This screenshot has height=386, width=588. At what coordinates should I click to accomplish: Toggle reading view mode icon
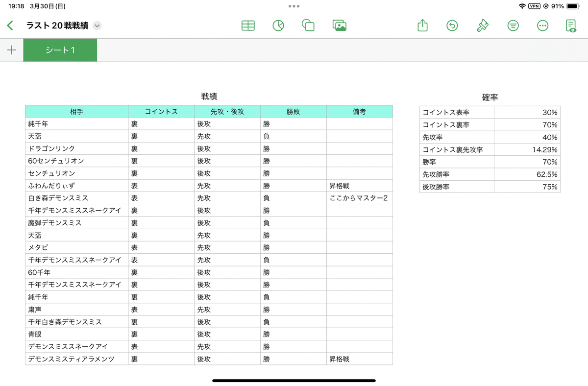(571, 26)
